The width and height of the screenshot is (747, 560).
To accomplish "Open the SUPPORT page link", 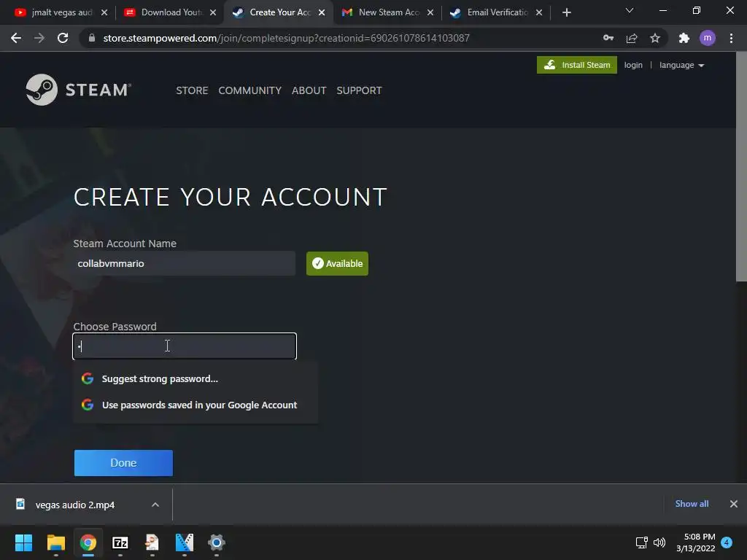I will click(359, 90).
